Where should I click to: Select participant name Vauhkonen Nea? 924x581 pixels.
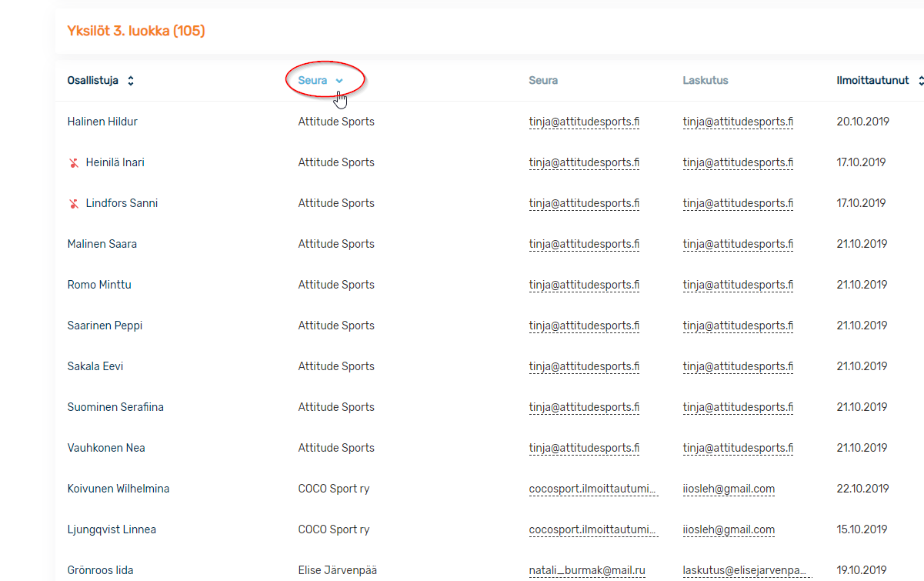click(106, 448)
